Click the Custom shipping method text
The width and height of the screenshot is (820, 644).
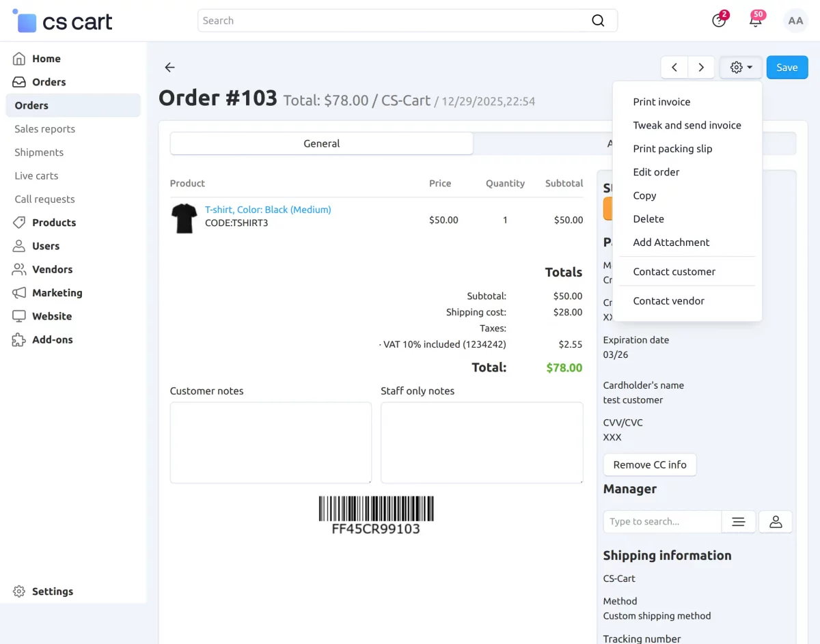pyautogui.click(x=657, y=615)
